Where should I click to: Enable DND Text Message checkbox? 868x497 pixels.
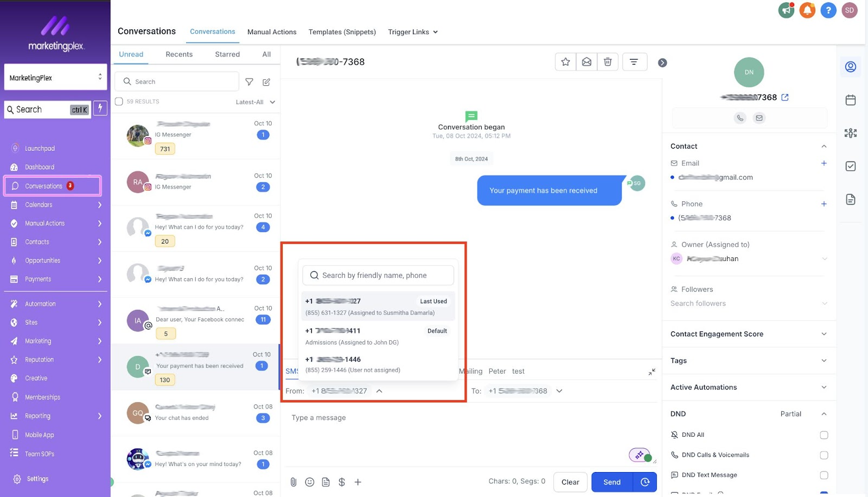[824, 475]
